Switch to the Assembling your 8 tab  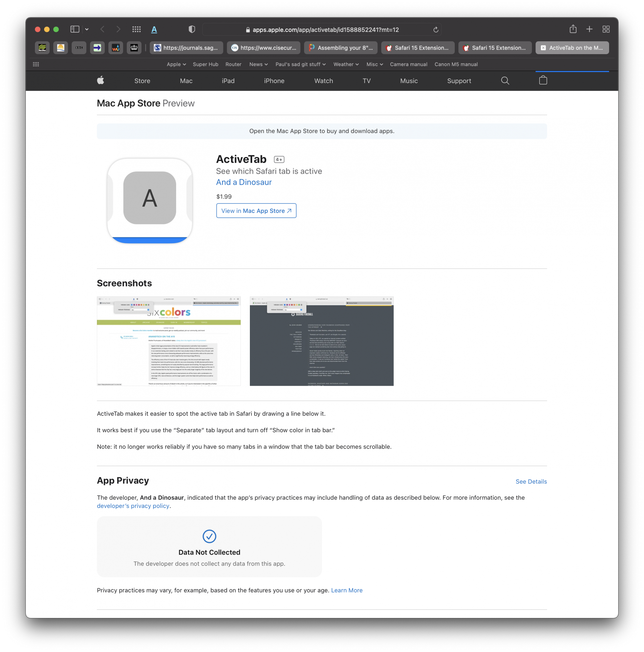(x=341, y=48)
